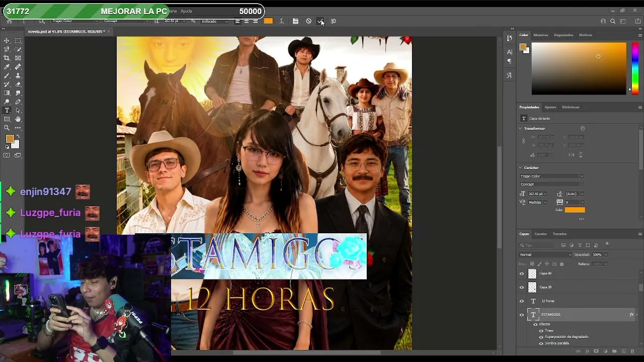This screenshot has height=362, width=644.
Task: Select the Rectangle shape tool
Action: click(x=7, y=119)
